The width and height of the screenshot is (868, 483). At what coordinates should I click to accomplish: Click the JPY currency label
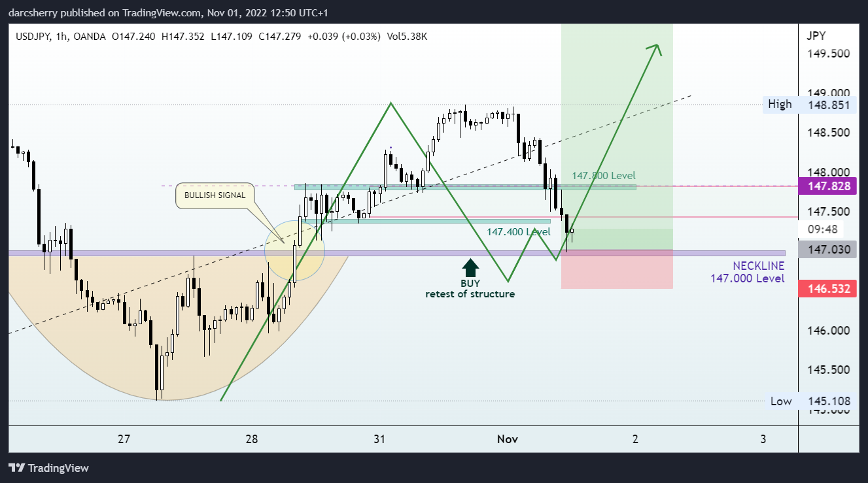coord(817,36)
